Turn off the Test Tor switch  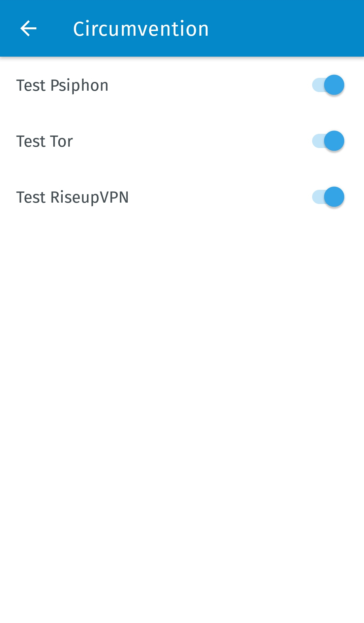coord(328,141)
